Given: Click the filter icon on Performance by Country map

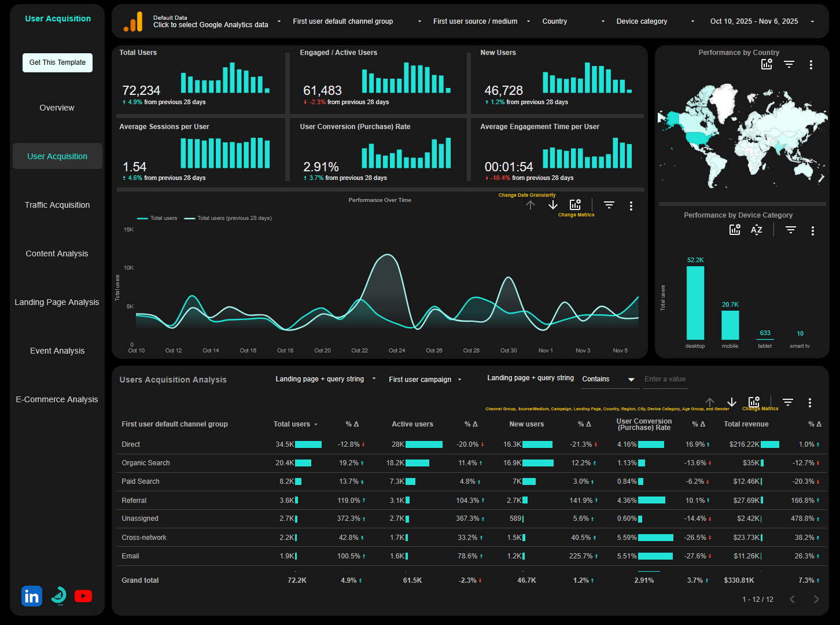Looking at the screenshot, I should 789,64.
